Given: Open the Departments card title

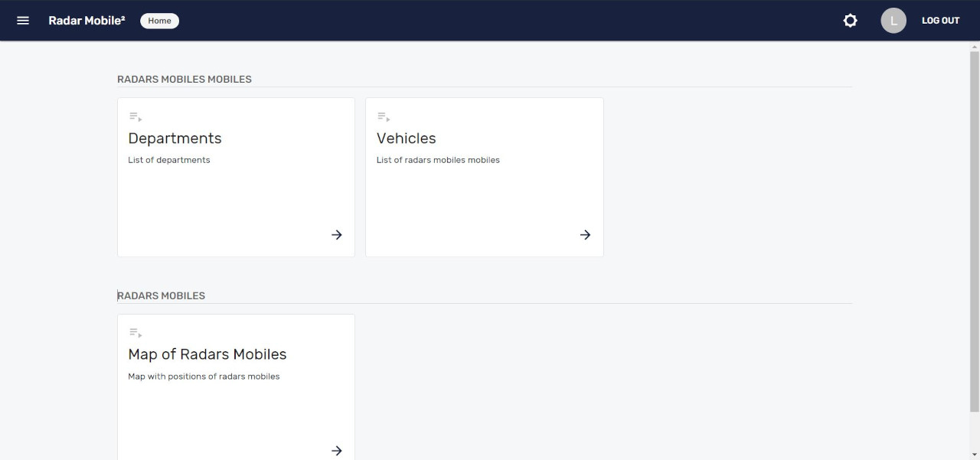Looking at the screenshot, I should coord(175,139).
